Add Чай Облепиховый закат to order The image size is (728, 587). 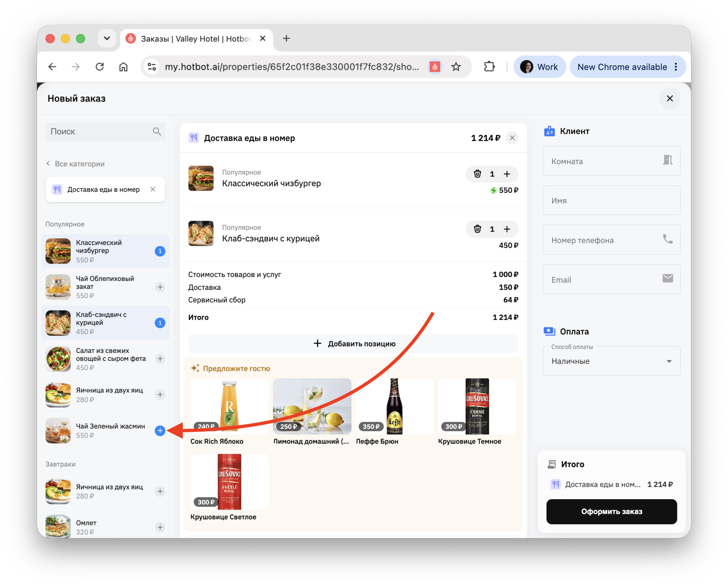pos(160,287)
